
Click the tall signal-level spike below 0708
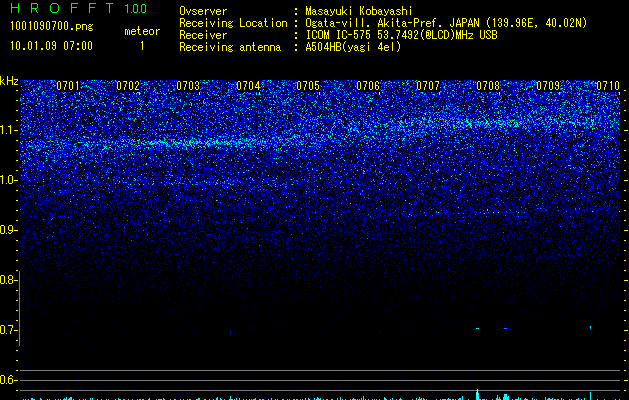click(x=477, y=394)
